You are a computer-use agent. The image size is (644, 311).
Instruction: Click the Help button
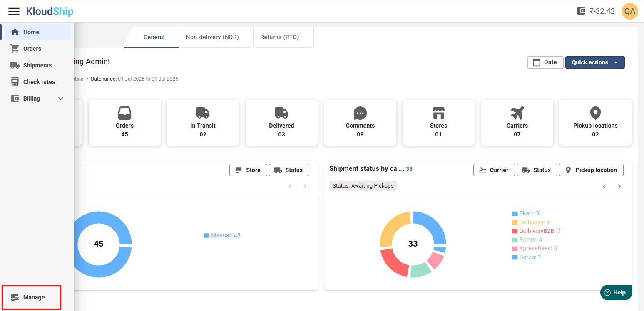tap(616, 292)
